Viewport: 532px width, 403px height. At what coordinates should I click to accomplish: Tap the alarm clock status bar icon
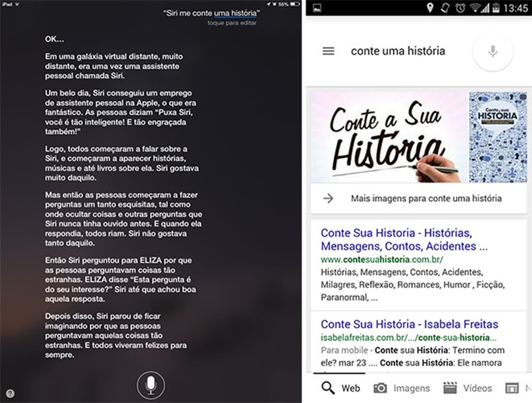[x=460, y=7]
